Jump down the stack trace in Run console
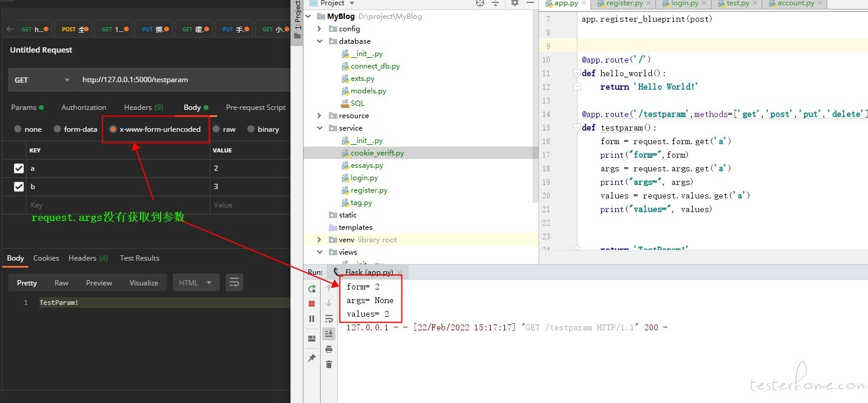Viewport: 868px width, 403px height. pos(329,303)
